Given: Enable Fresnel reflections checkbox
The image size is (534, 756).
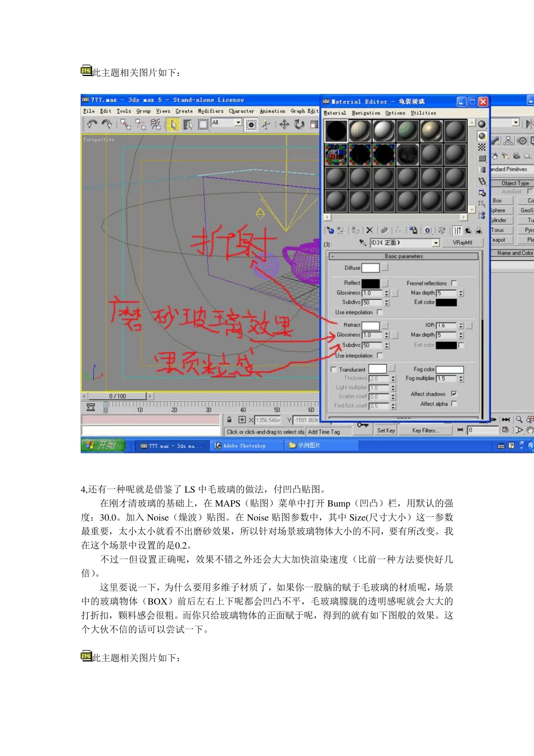Looking at the screenshot, I should 454,283.
